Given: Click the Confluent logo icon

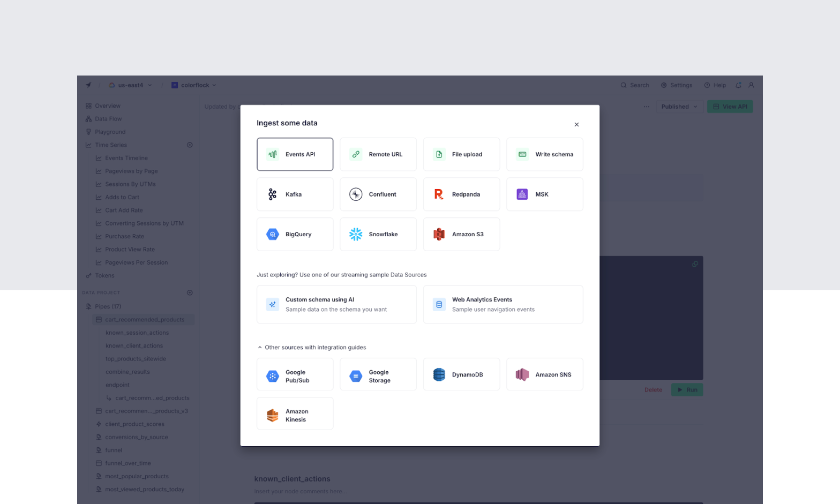Looking at the screenshot, I should [356, 194].
